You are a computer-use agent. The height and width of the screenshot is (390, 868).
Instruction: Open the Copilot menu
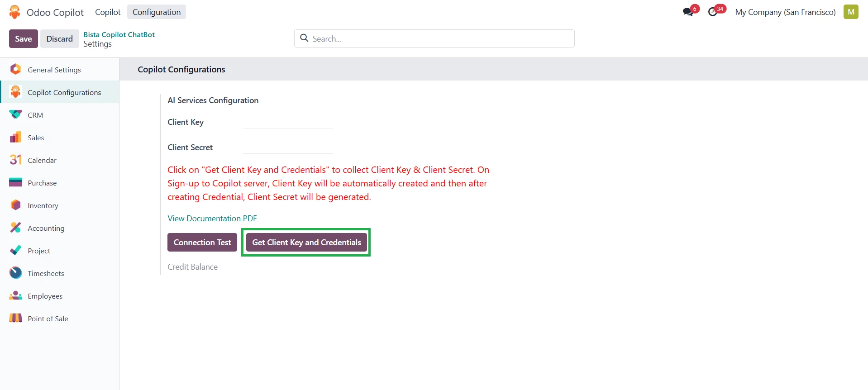108,12
